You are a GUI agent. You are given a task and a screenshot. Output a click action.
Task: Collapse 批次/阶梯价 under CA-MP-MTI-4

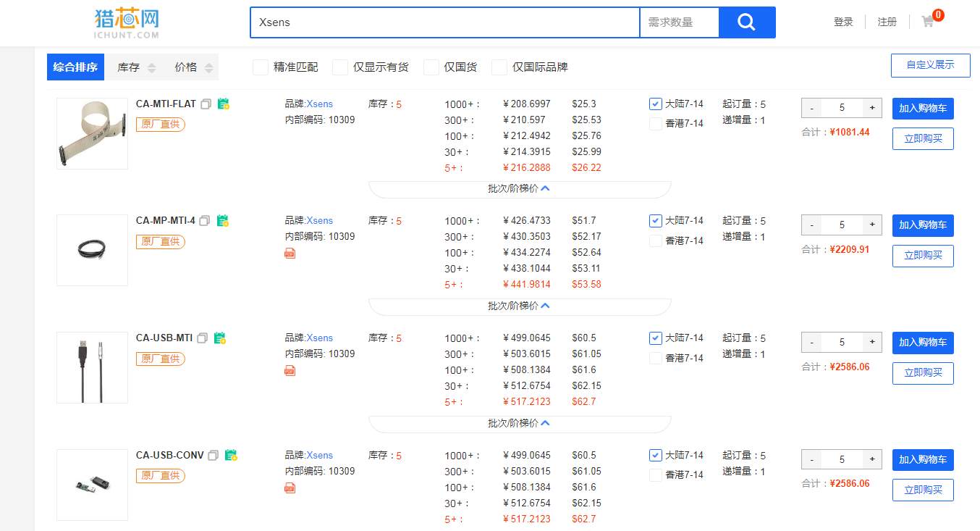[520, 306]
